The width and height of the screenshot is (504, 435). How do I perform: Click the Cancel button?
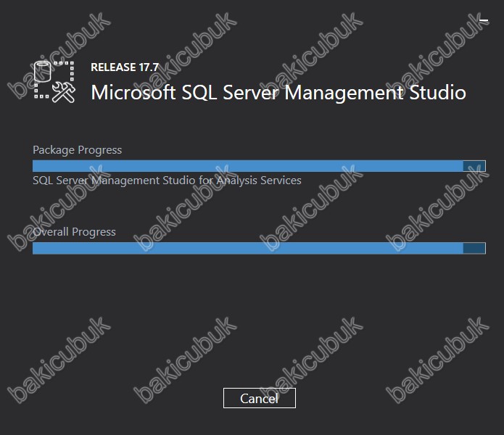[x=260, y=398]
